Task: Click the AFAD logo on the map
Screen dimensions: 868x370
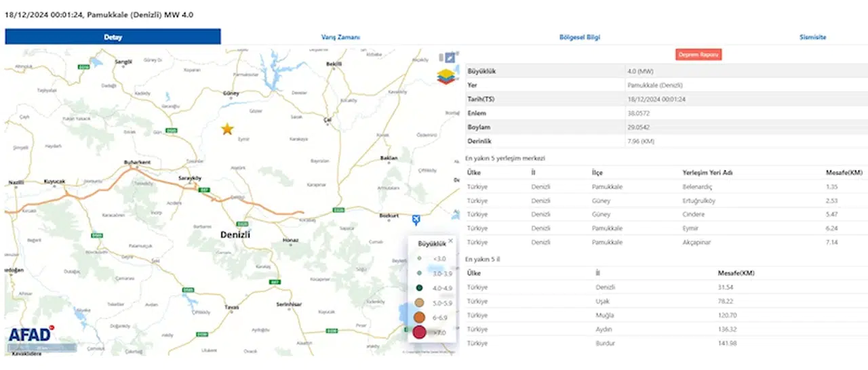Action: [x=31, y=334]
